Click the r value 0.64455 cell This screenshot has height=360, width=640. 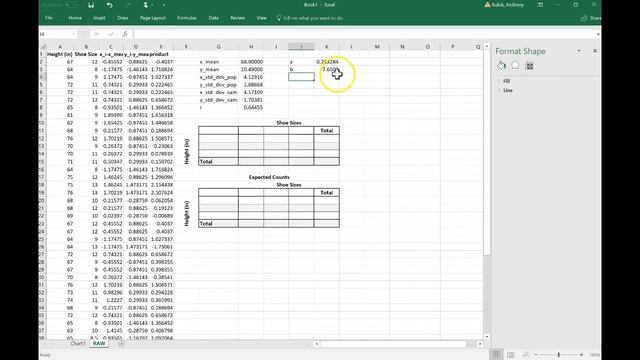(x=251, y=108)
